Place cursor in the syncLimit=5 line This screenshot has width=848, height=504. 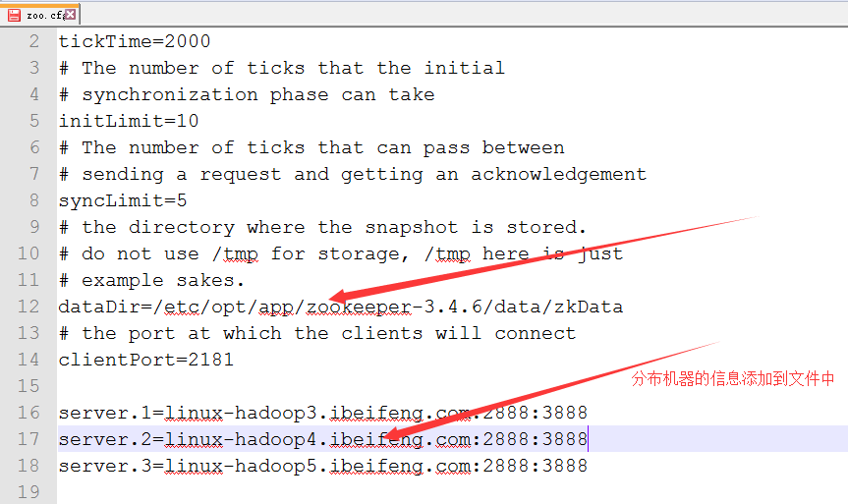coord(123,200)
